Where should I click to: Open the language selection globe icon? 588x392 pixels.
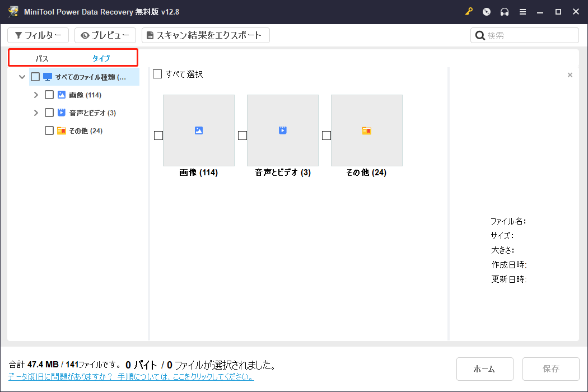[487, 11]
